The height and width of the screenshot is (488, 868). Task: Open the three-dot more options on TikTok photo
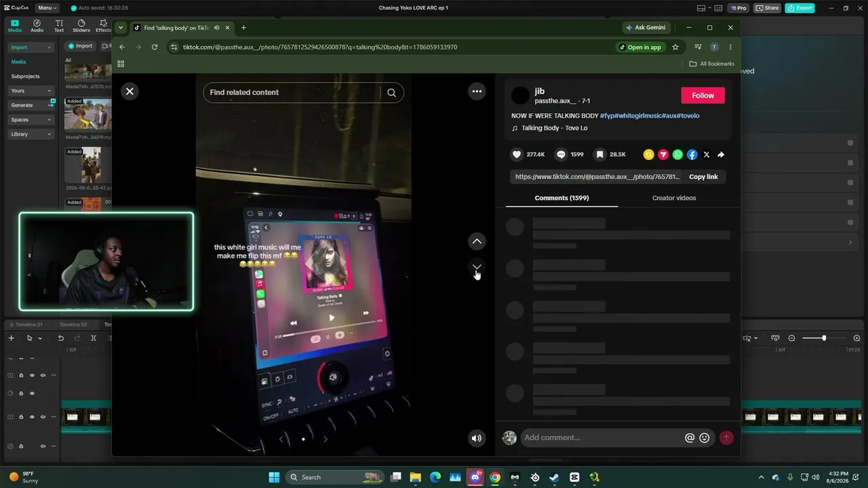pyautogui.click(x=477, y=91)
